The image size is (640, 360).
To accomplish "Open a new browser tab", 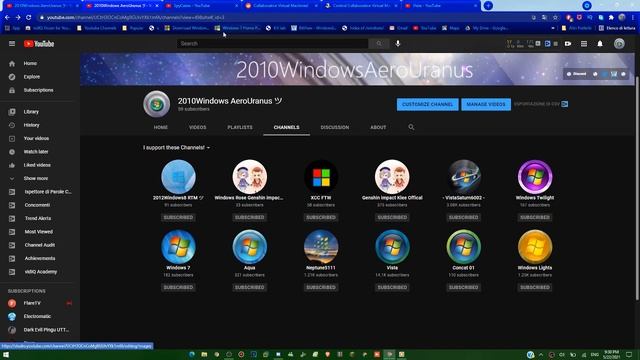I will 488,6.
